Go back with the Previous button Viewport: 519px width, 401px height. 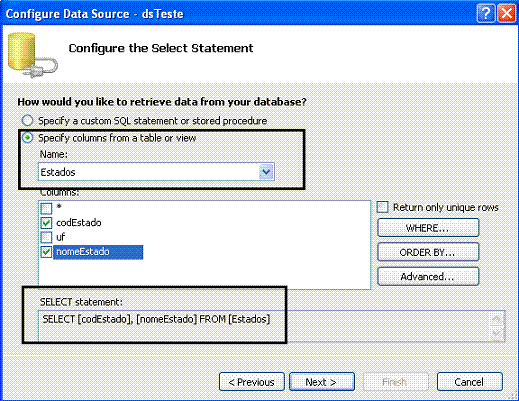point(252,382)
